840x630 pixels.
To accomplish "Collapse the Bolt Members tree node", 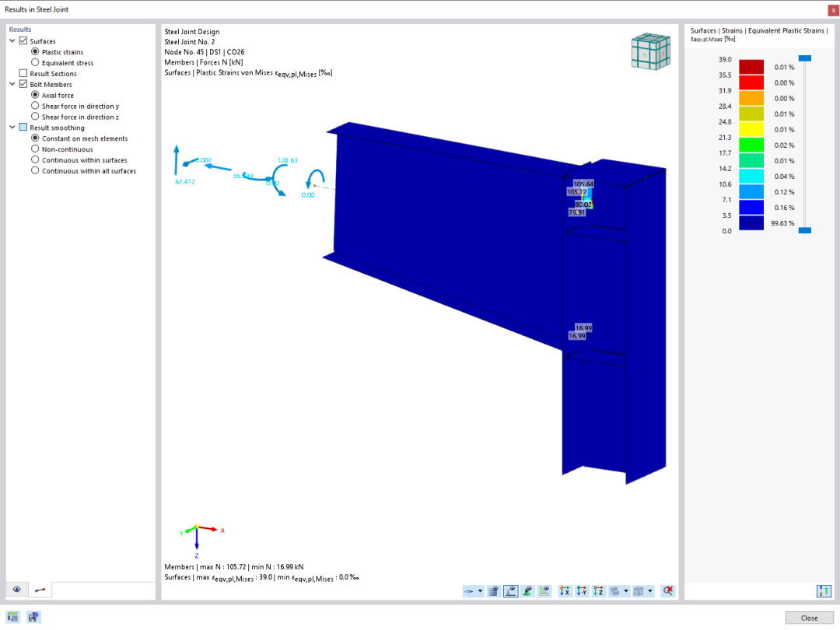I will pos(12,84).
